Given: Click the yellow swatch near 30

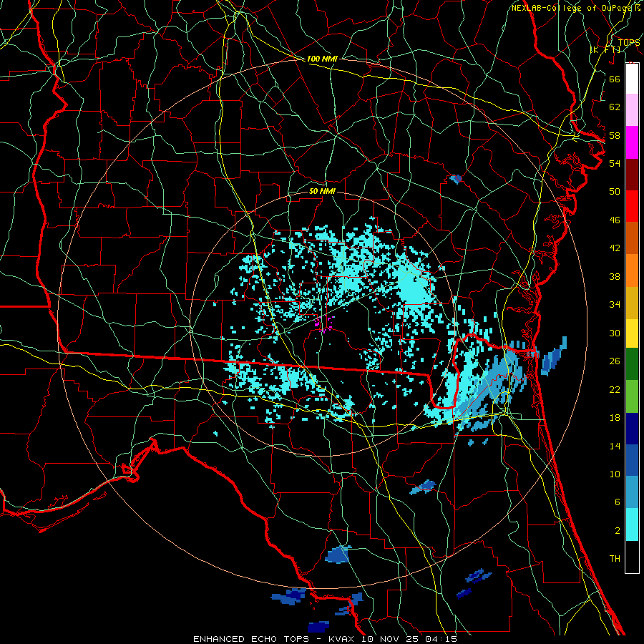Looking at the screenshot, I should (x=632, y=333).
